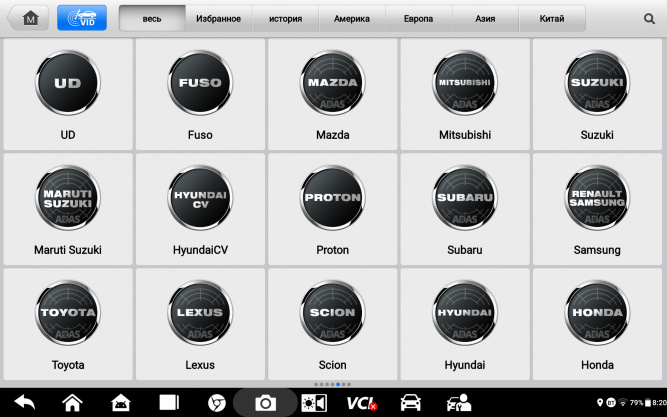Switch to the история tab
Viewport: 667px width, 417px height.
coord(285,18)
